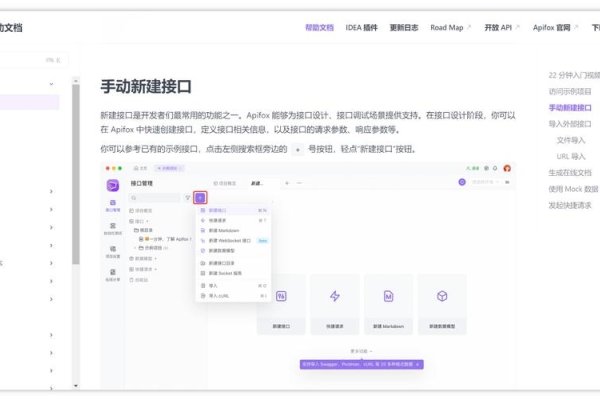Jump to 使用 Mock 数据 in the outline
The image size is (600, 400).
point(573,189)
